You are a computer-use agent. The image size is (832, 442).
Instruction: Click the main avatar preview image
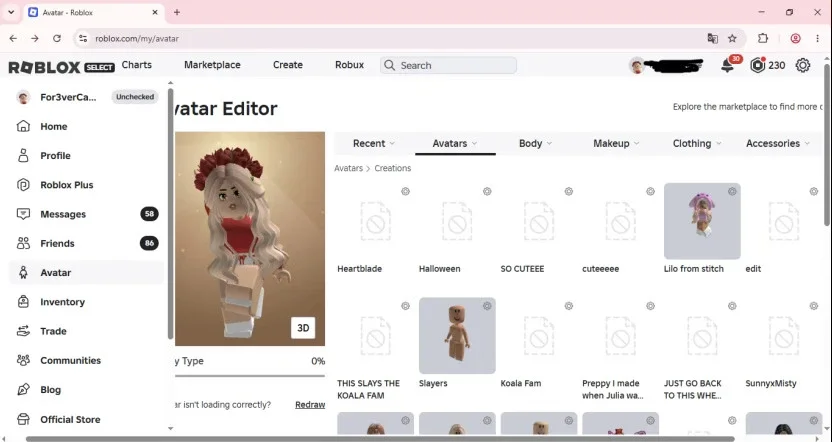249,239
